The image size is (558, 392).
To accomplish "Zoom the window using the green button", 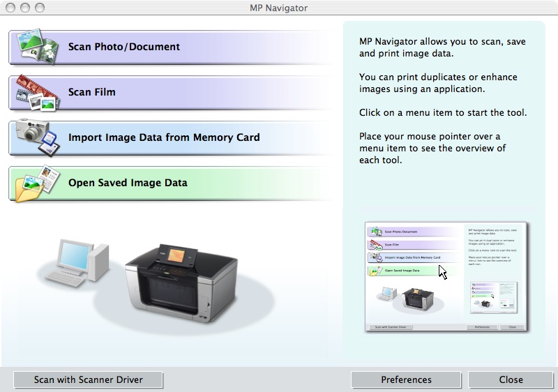I will click(x=40, y=8).
